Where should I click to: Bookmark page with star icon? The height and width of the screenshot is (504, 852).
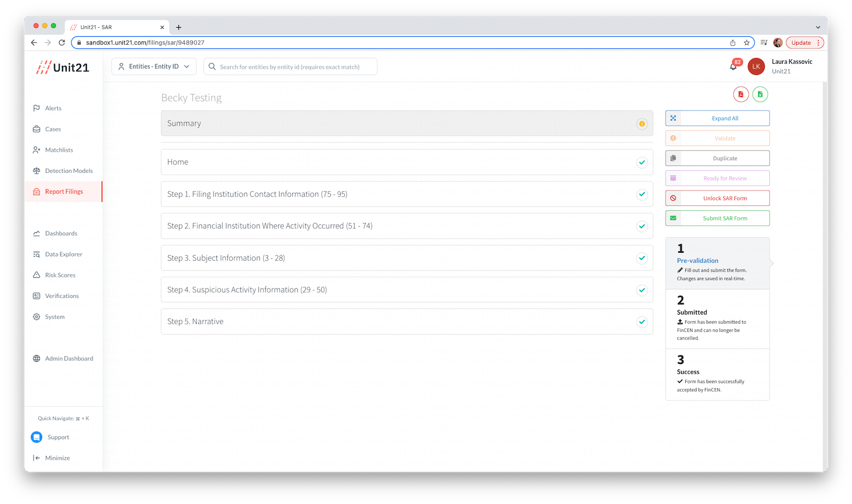[x=747, y=43]
